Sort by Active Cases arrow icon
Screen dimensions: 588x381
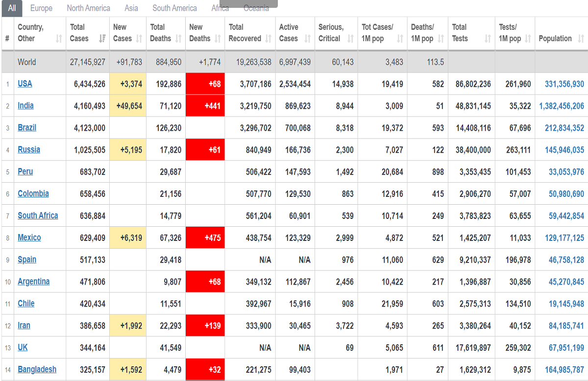(307, 39)
